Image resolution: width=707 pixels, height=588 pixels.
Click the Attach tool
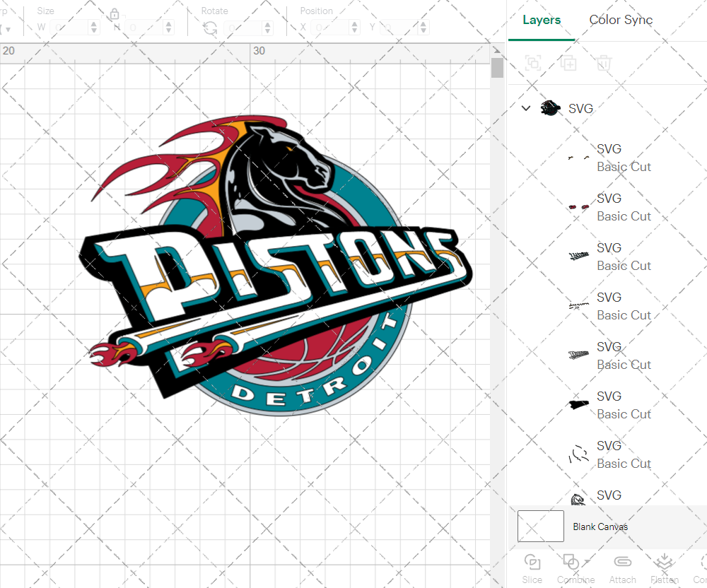pos(622,569)
